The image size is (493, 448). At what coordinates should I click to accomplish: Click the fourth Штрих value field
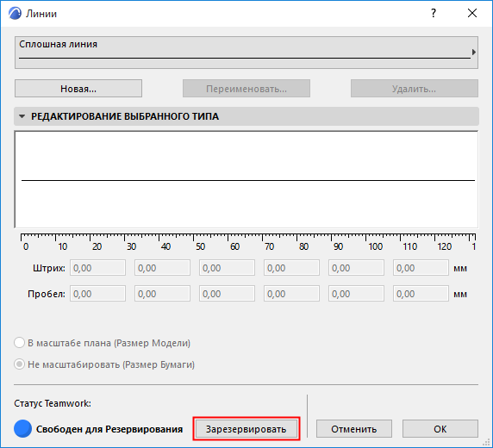coord(291,268)
